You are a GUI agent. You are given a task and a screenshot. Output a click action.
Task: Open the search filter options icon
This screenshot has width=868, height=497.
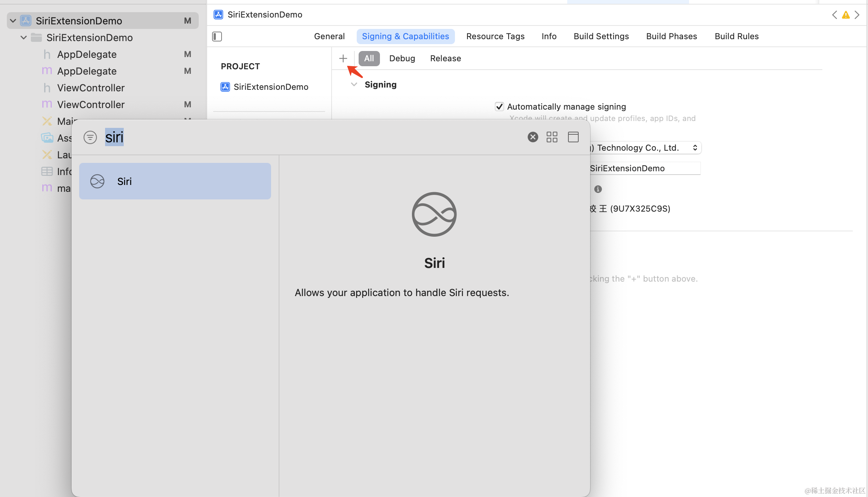pos(90,137)
